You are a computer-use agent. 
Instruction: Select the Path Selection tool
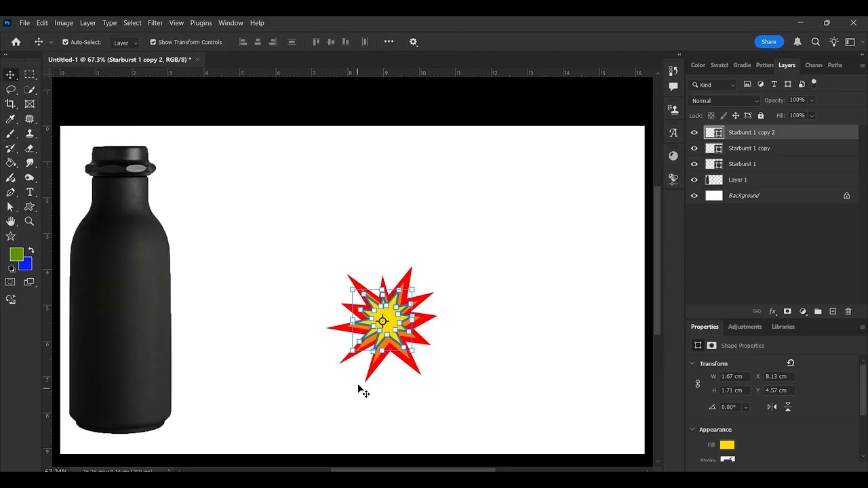[11, 207]
